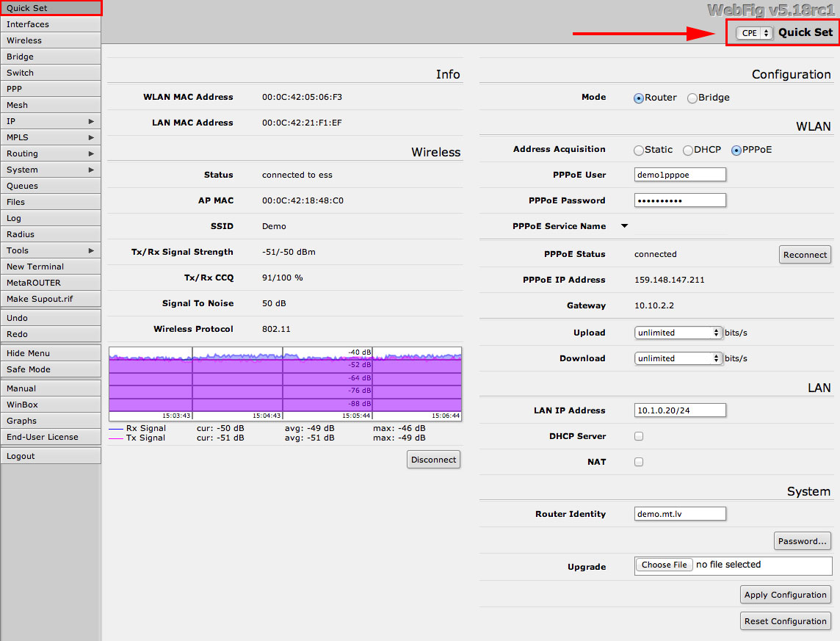Viewport: 840px width, 641px height.
Task: Enable the DHCP Server checkbox
Action: point(639,436)
